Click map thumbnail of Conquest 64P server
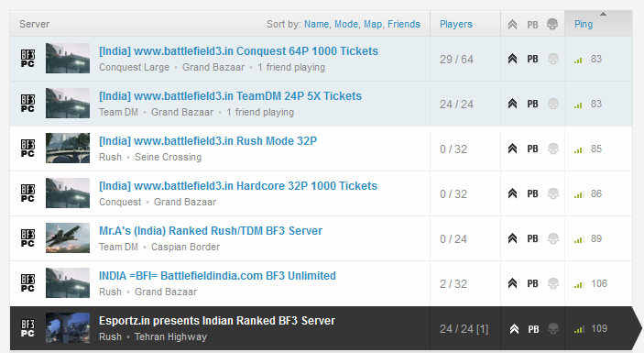This screenshot has width=644, height=353. click(68, 59)
